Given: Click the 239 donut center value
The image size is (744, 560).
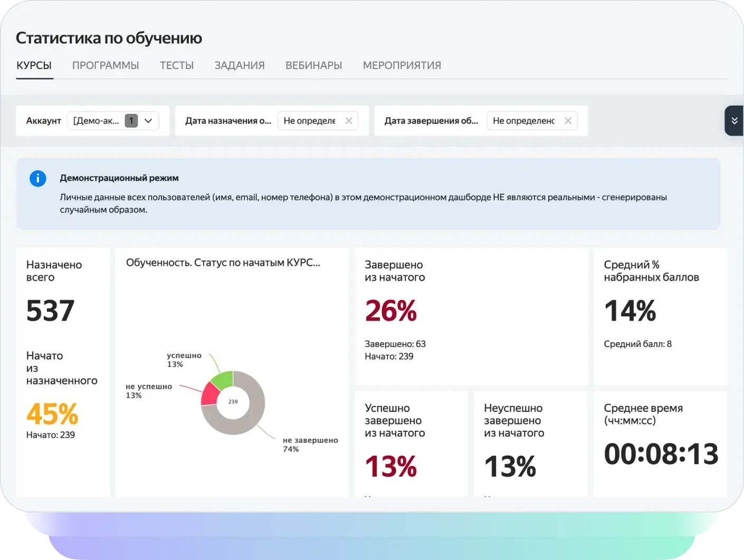Looking at the screenshot, I should (x=233, y=402).
